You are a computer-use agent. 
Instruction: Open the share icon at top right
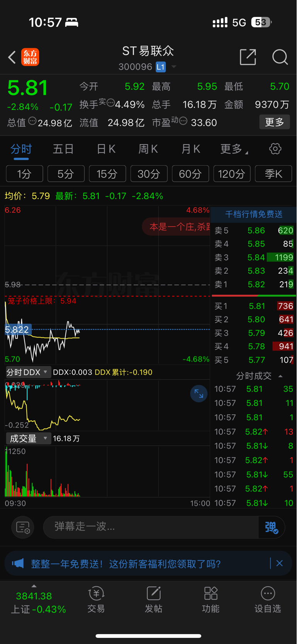click(248, 57)
